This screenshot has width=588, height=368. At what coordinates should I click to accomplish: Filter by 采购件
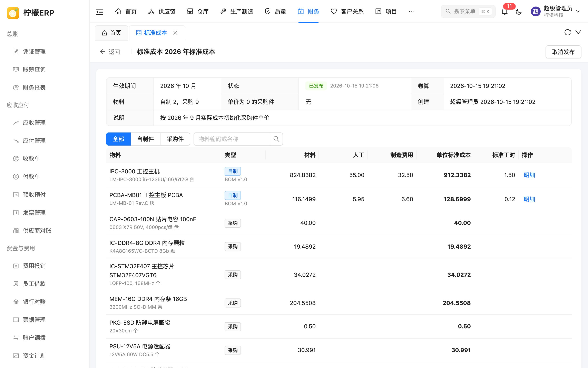(x=175, y=139)
